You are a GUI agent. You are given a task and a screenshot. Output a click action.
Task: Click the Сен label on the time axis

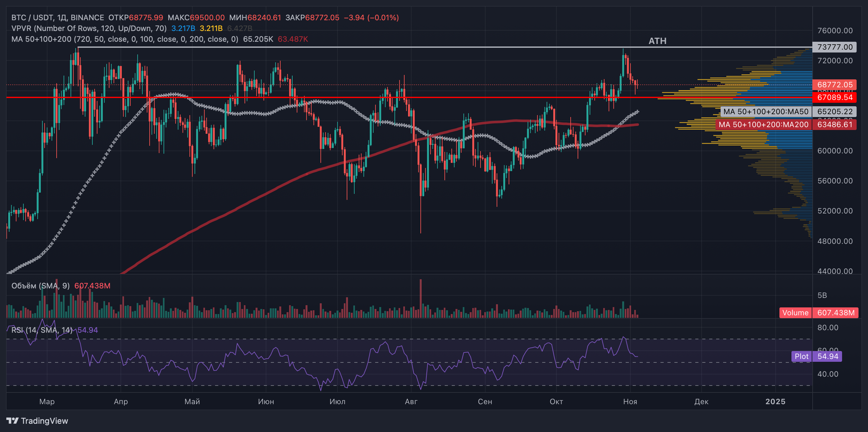coord(485,402)
